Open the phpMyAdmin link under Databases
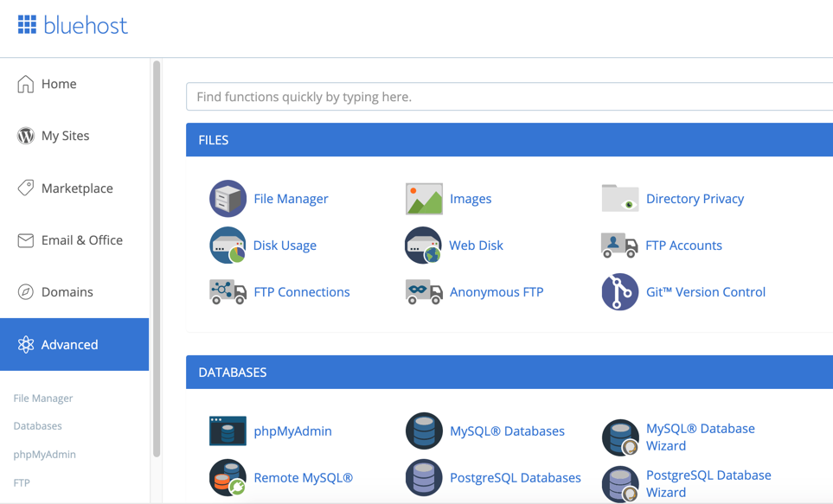The height and width of the screenshot is (504, 833). click(292, 431)
